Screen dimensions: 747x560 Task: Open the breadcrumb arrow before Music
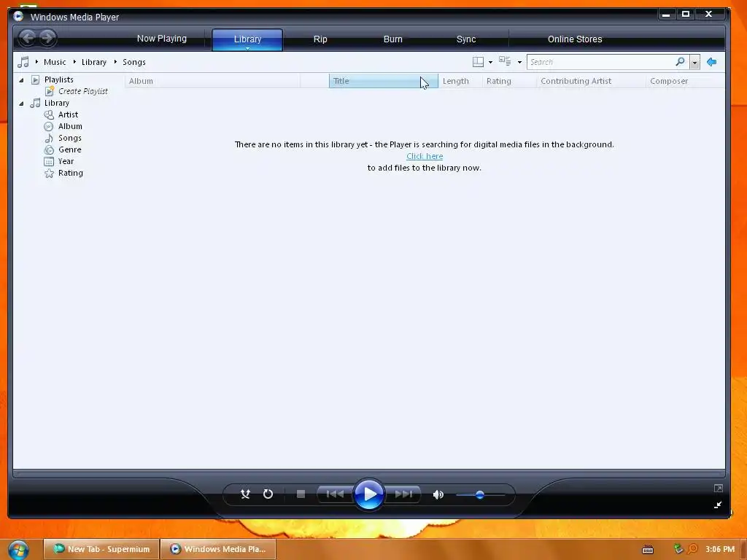36,62
